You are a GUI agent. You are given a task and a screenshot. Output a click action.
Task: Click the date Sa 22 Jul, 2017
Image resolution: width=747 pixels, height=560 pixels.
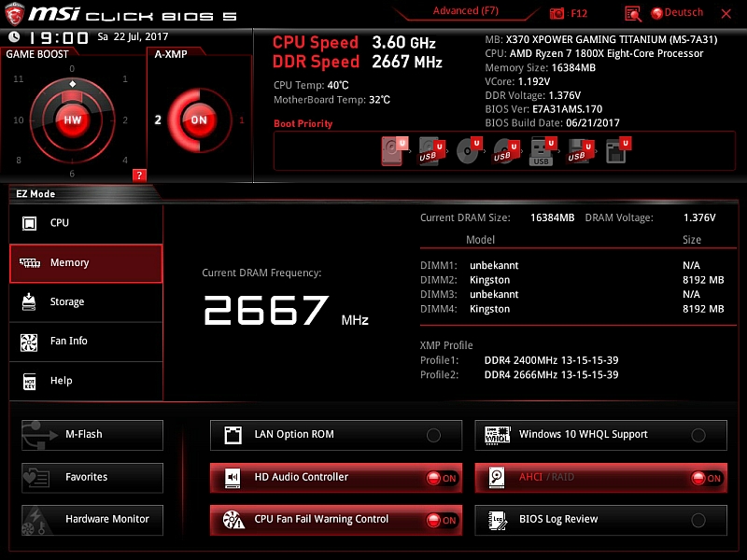click(x=133, y=36)
